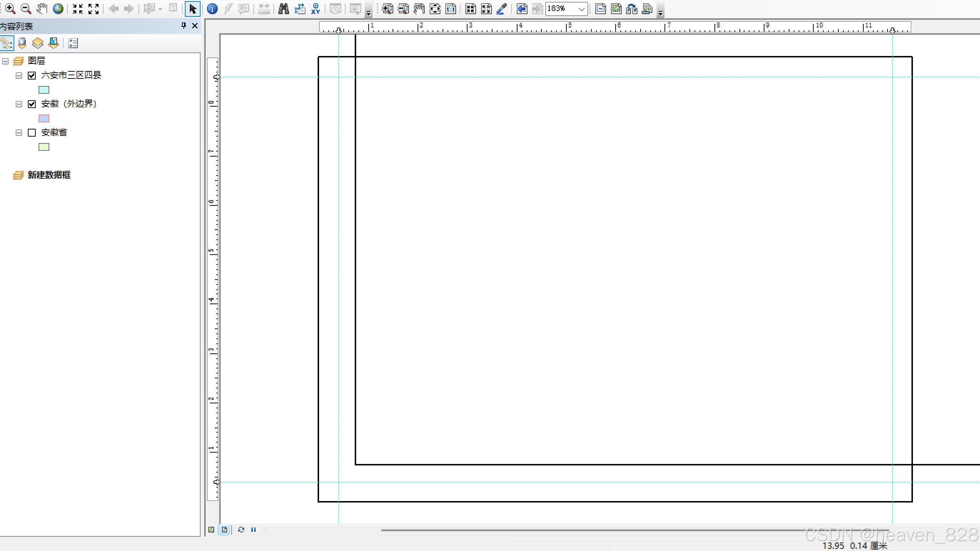Screen dimensions: 980x551
Task: Uncheck the 六安市三区四县 layer checkbox
Action: click(x=32, y=75)
